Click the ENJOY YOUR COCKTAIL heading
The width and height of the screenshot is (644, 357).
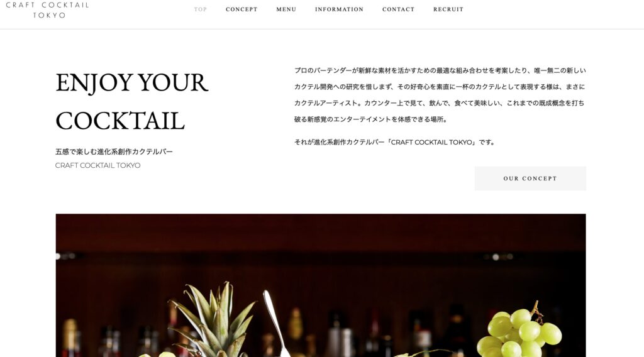coord(132,101)
